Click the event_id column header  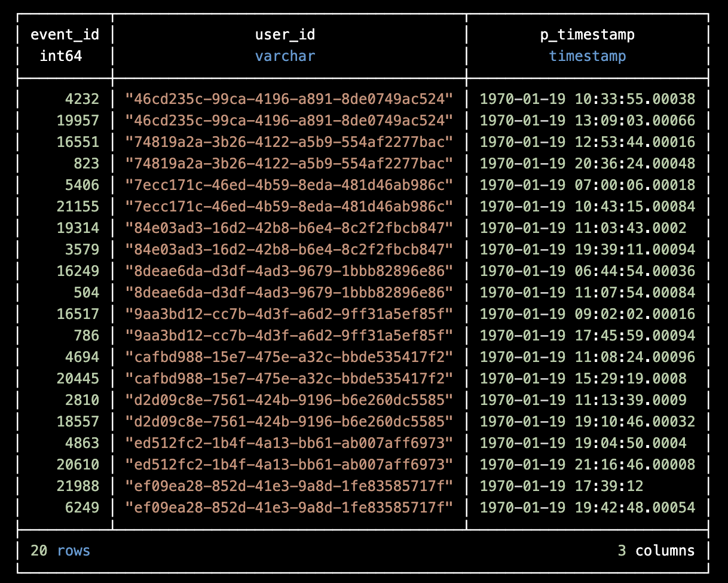65,35
